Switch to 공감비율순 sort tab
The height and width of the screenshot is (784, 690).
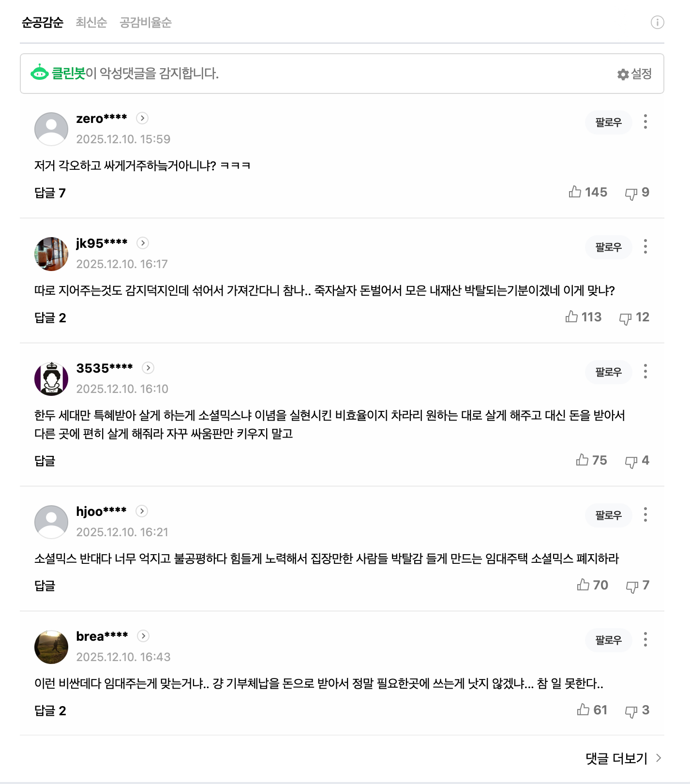click(145, 23)
